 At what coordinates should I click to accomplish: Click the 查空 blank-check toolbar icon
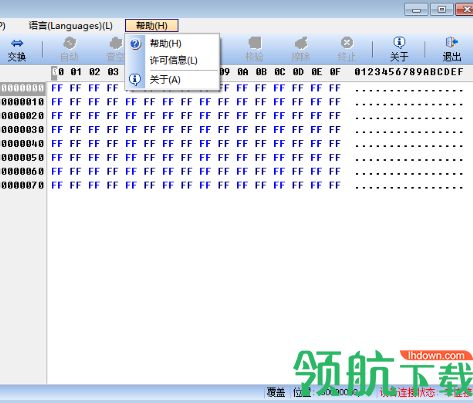[116, 50]
